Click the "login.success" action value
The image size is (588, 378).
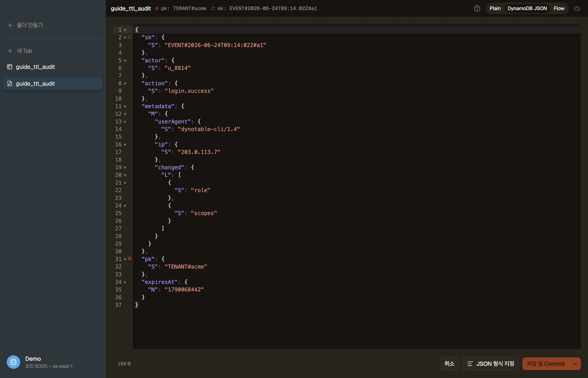coord(189,91)
